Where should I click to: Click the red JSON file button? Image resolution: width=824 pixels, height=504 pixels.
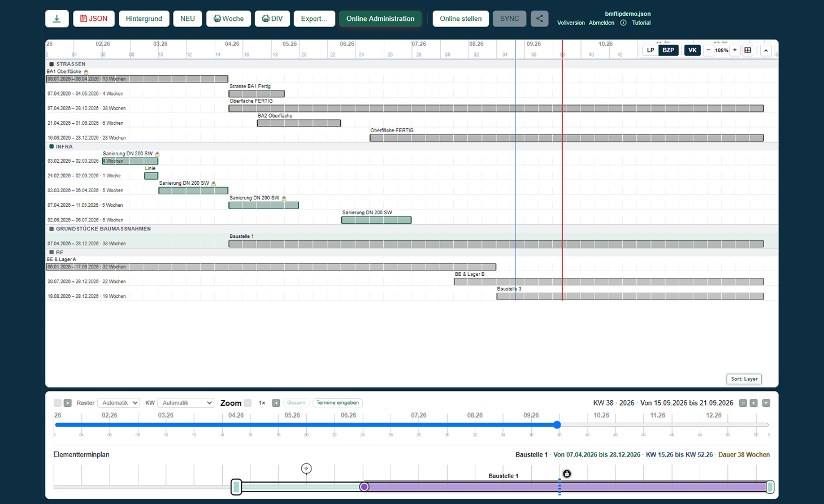tap(94, 19)
